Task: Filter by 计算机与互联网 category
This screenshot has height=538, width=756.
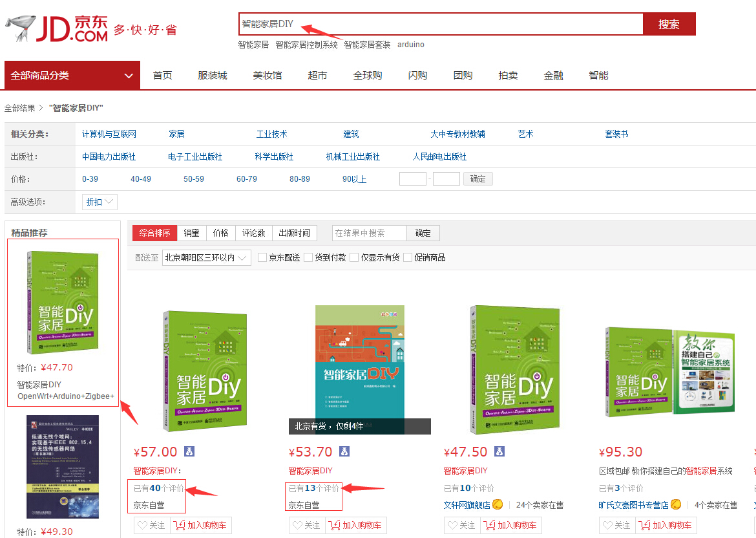Action: [109, 134]
